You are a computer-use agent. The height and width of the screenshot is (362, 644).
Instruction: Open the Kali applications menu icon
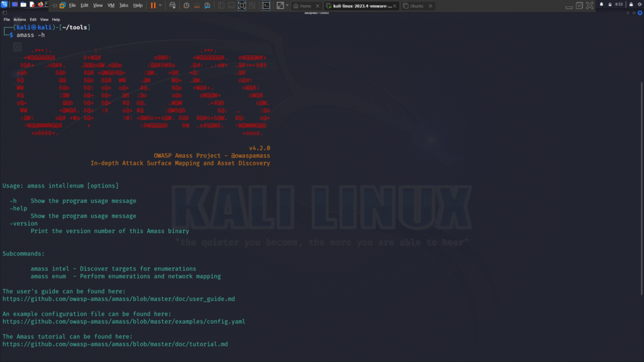[4, 4]
